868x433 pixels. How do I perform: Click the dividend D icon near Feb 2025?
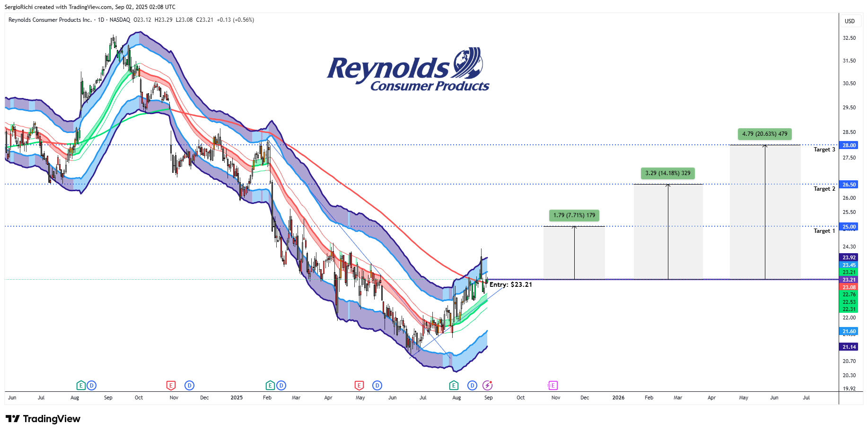(x=281, y=385)
